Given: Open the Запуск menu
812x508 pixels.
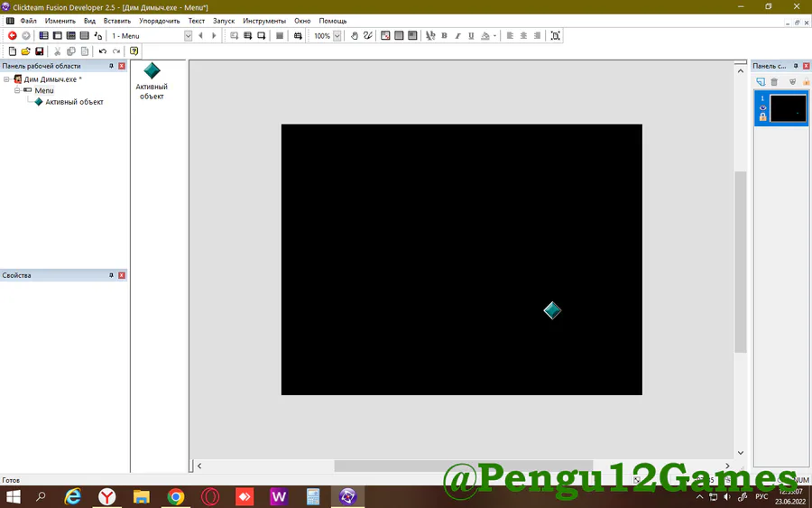Looking at the screenshot, I should coord(224,21).
